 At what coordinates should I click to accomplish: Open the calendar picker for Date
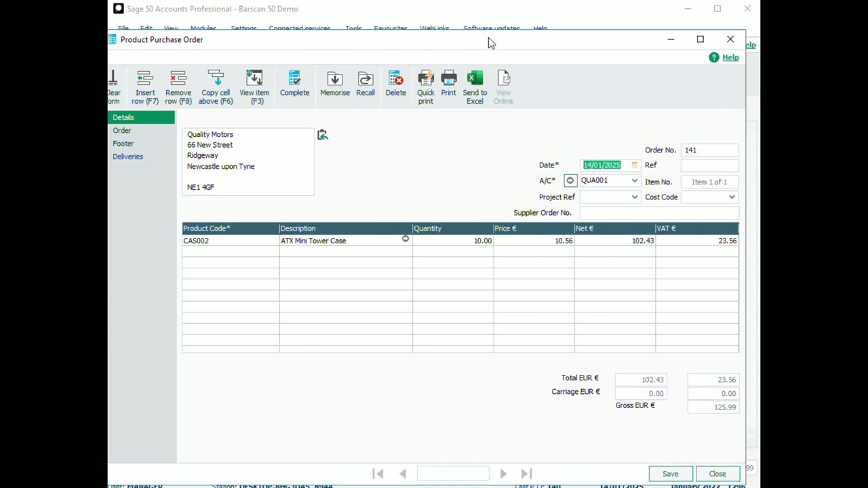[634, 165]
